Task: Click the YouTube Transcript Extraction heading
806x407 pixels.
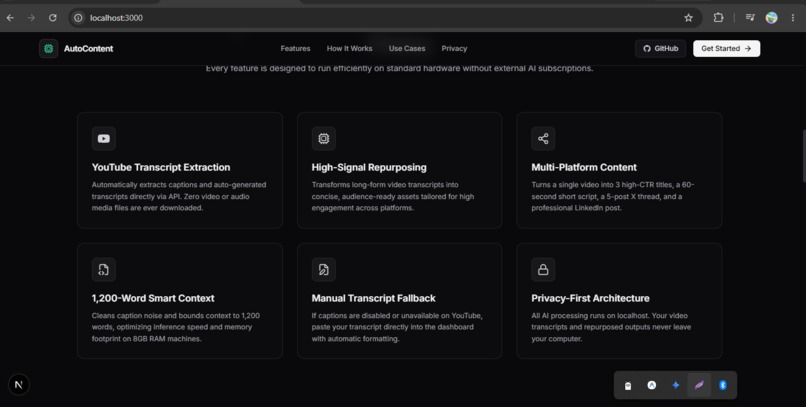Action: (161, 167)
